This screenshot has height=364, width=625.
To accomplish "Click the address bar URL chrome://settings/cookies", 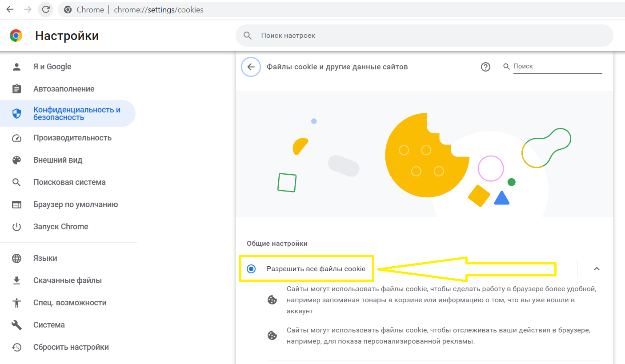I will coord(159,9).
